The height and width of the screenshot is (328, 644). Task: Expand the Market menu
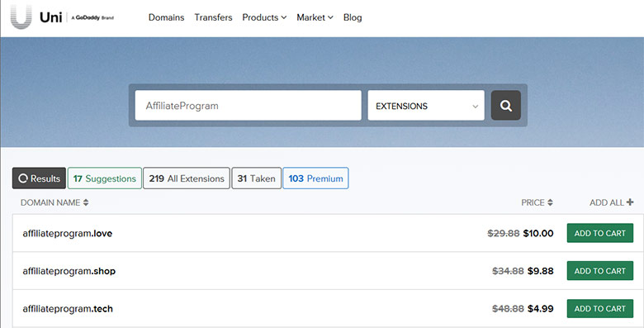point(315,17)
